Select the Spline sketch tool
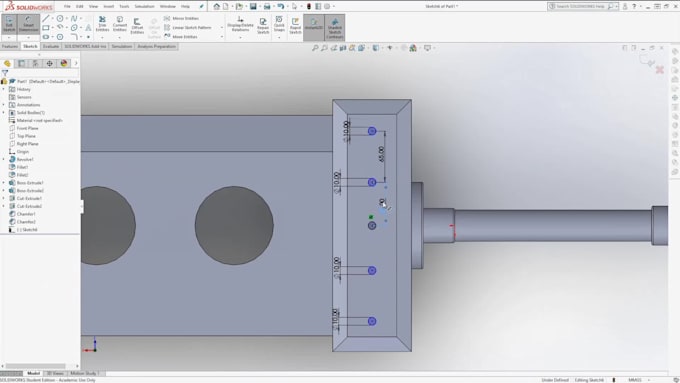Screen dimensions: 680x383 74,18
